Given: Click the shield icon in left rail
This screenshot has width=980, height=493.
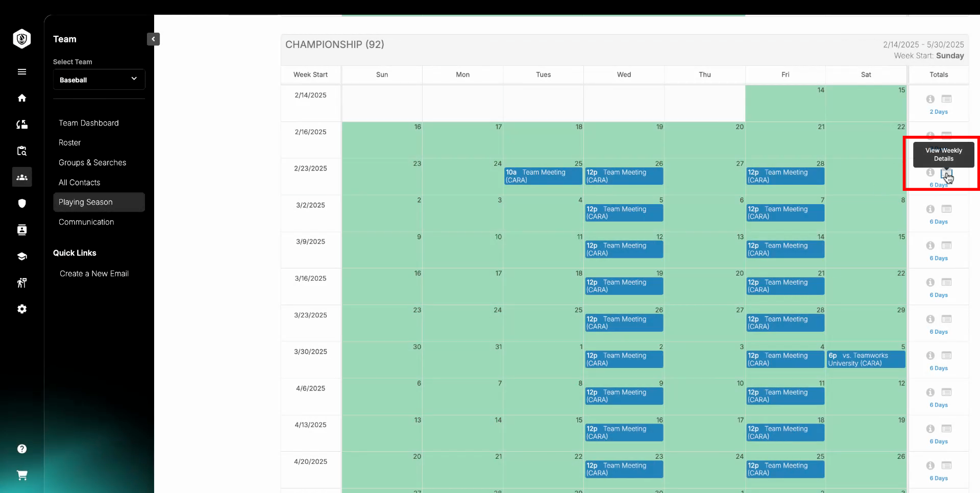Looking at the screenshot, I should pyautogui.click(x=22, y=204).
